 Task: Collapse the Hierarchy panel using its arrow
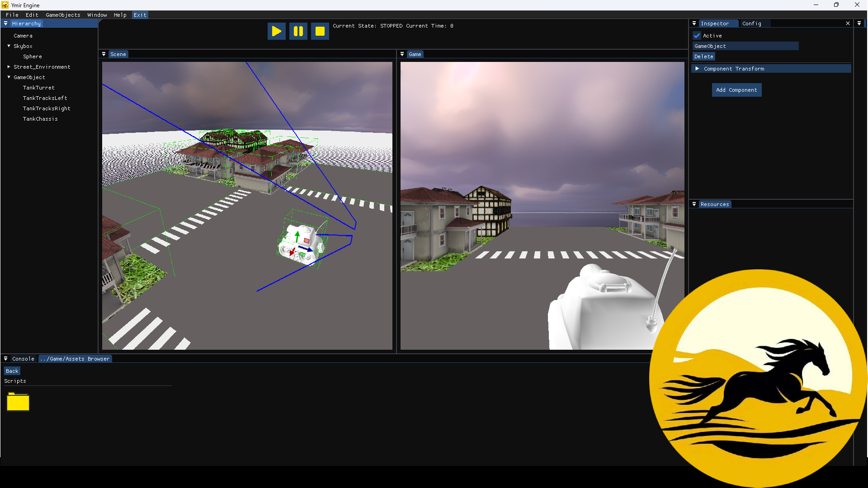point(5,23)
